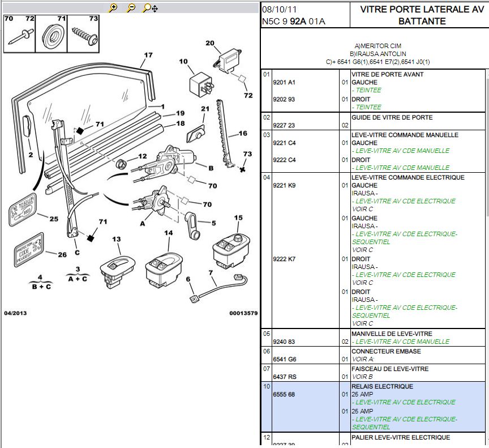Select part number 6437 RS harness

point(284,377)
